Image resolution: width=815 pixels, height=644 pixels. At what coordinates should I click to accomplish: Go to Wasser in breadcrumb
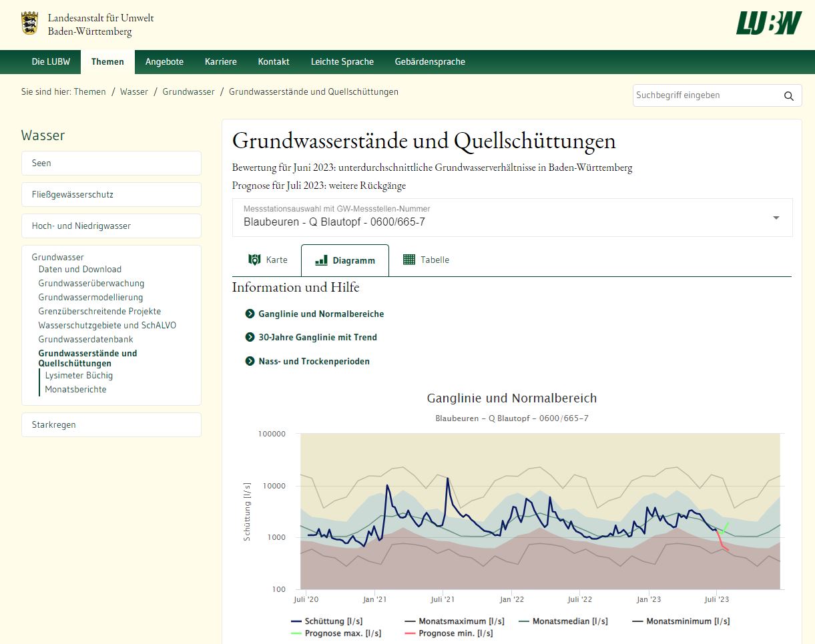134,91
